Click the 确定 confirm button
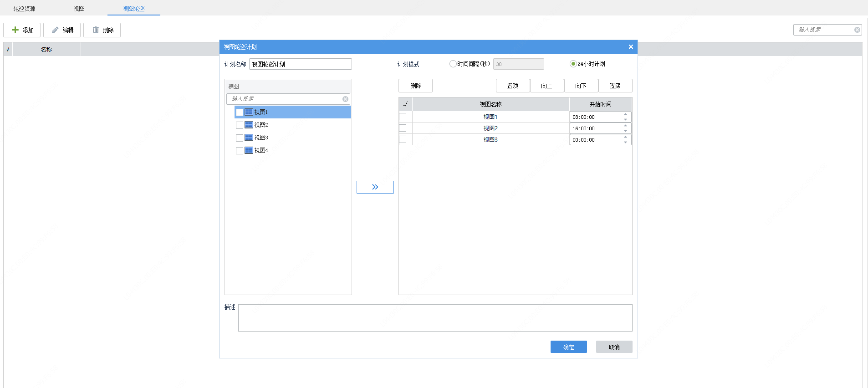 [569, 347]
